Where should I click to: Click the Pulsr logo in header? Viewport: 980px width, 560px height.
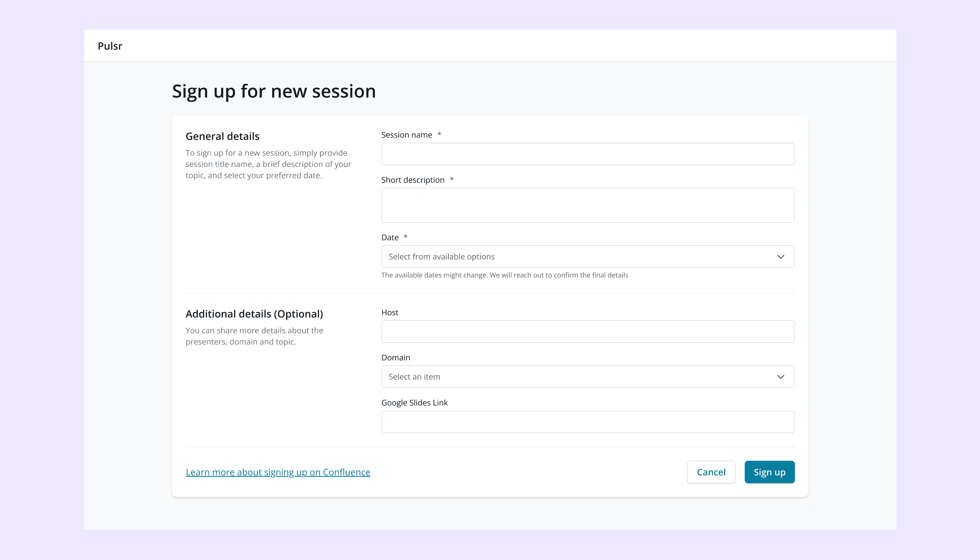tap(110, 46)
